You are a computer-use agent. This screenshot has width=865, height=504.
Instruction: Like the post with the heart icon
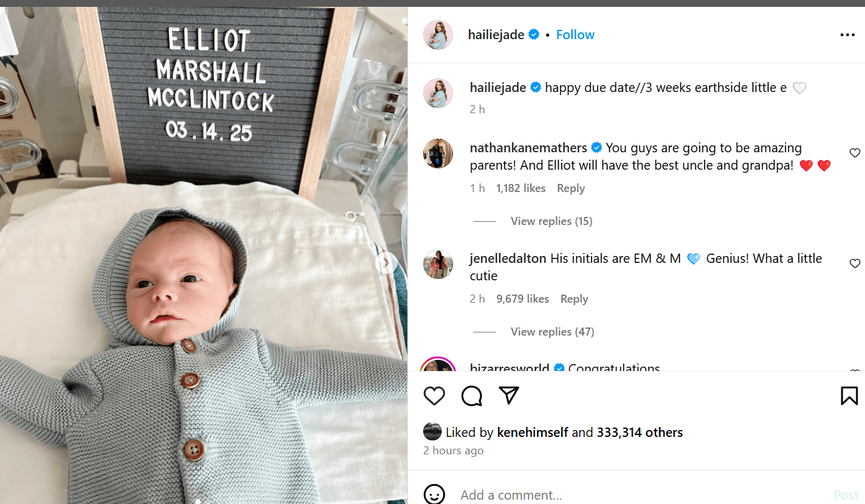point(434,396)
